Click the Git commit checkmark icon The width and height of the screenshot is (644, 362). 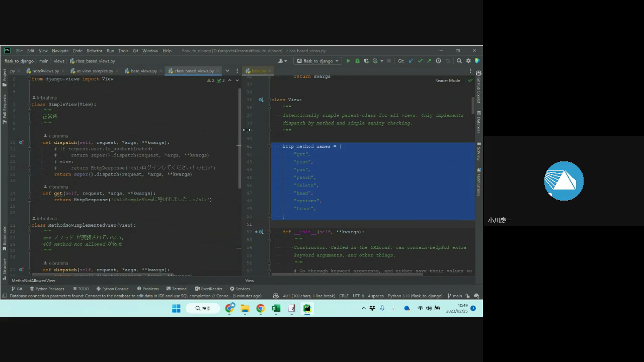(x=420, y=61)
